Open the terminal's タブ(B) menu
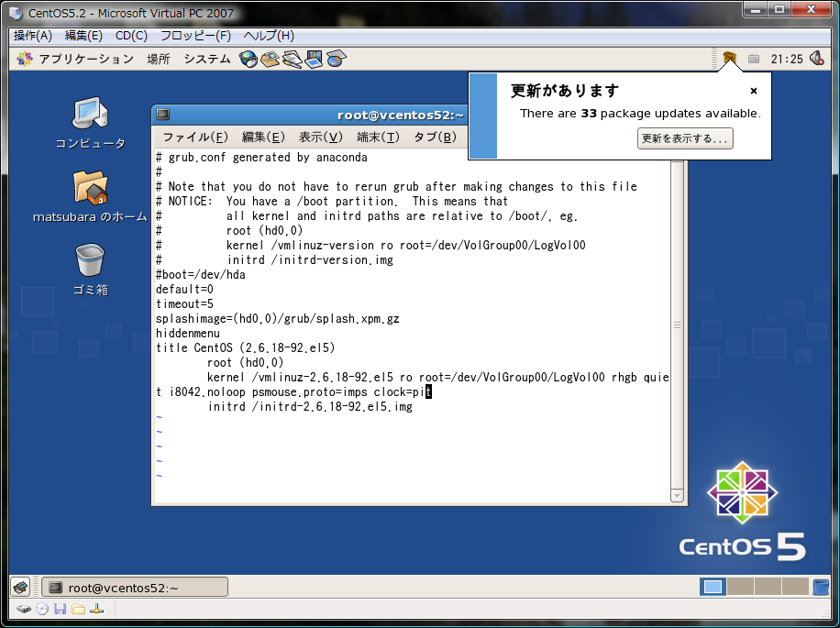Screen dimensions: 840x628 [x=435, y=137]
